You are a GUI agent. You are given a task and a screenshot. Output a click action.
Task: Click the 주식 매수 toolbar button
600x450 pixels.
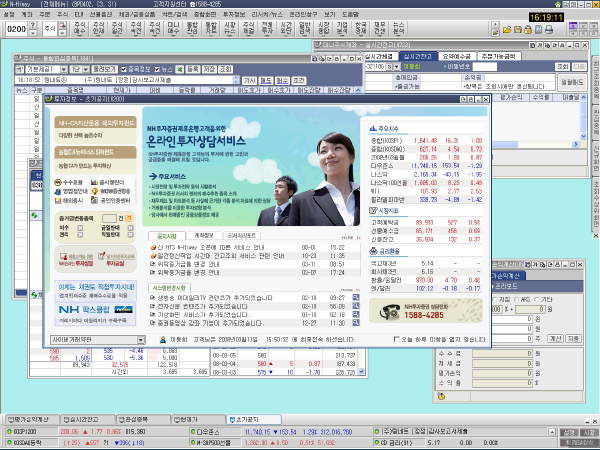click(80, 29)
